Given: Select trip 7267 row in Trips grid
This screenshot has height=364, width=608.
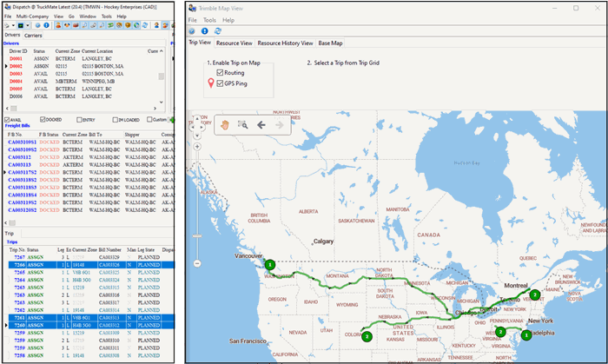Looking at the screenshot, I should tap(17, 258).
